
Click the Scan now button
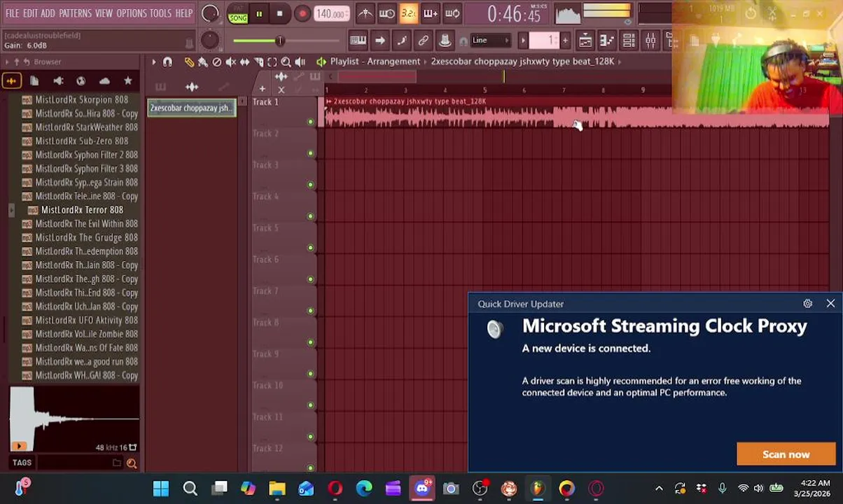pyautogui.click(x=786, y=454)
